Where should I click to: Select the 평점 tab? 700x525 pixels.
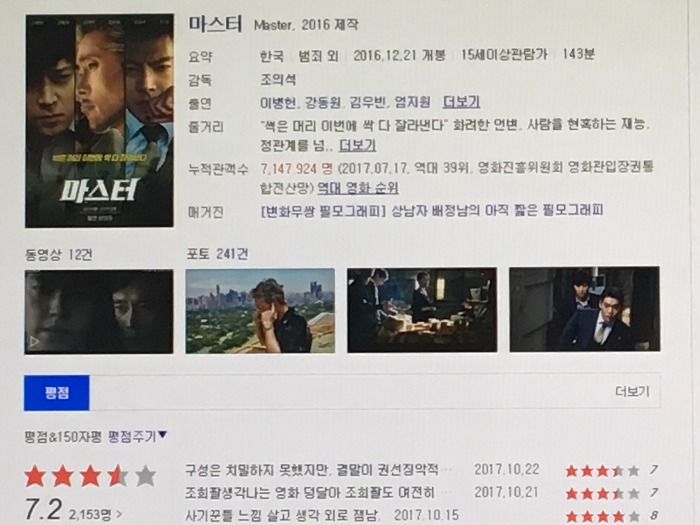(x=57, y=393)
